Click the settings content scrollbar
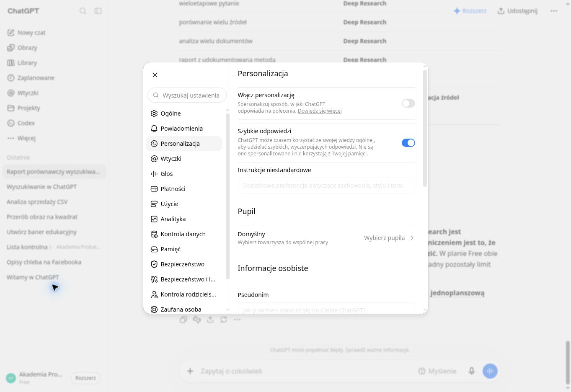This screenshot has width=571, height=392. click(425, 128)
